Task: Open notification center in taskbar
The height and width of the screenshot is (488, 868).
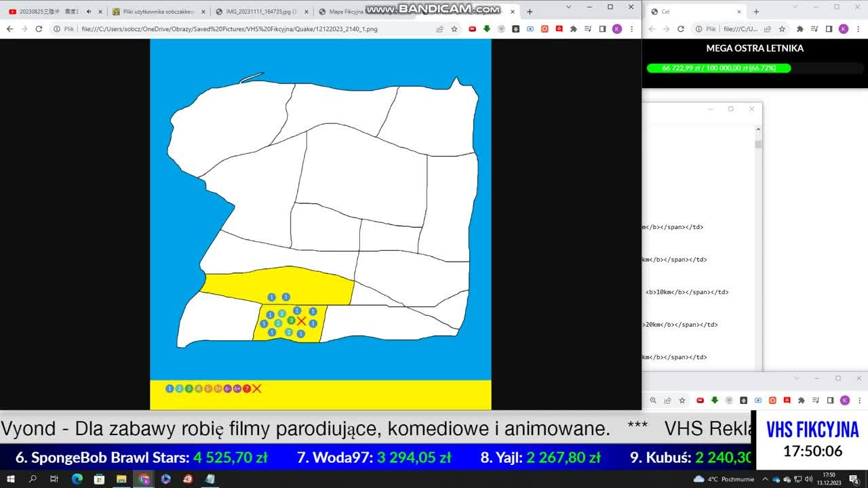Action: (x=854, y=479)
